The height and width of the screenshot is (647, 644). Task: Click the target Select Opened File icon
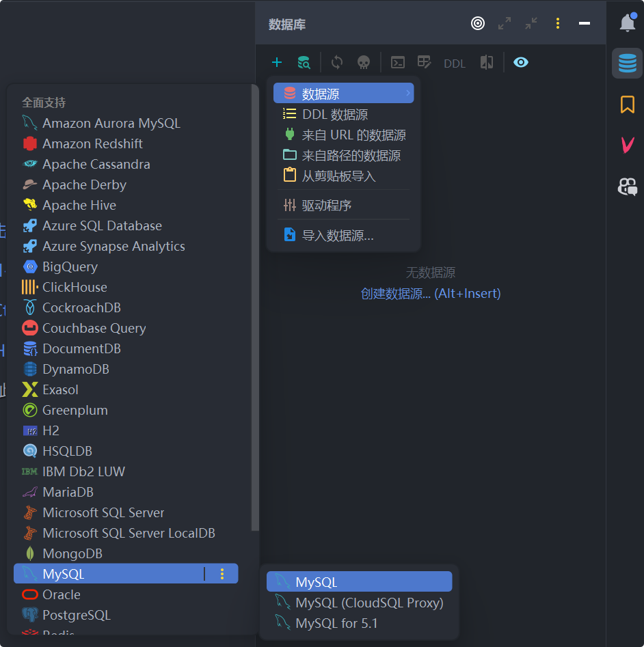[478, 23]
